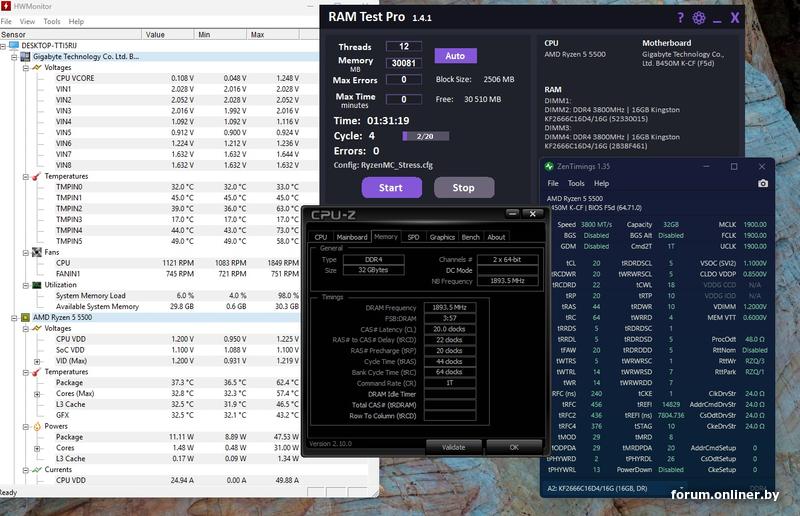Click motherboard Voltages lightning icon

click(x=37, y=67)
